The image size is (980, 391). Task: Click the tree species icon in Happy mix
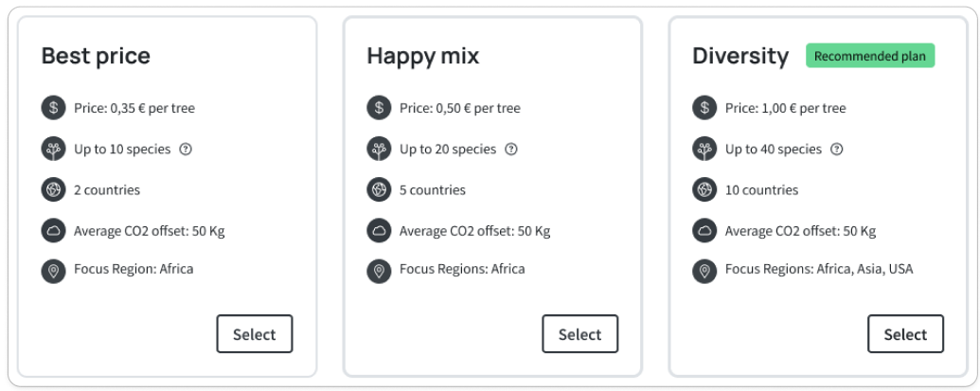click(x=379, y=149)
